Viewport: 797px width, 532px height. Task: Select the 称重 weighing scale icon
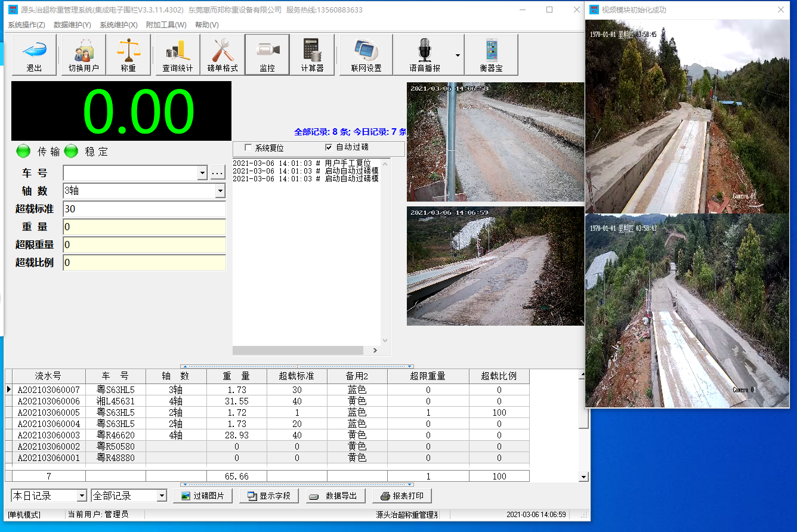click(x=128, y=54)
